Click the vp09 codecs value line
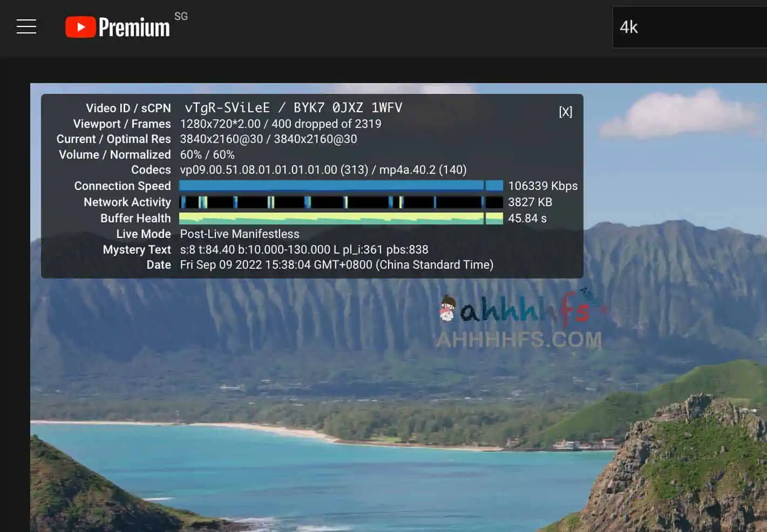The height and width of the screenshot is (532, 767). 323,170
